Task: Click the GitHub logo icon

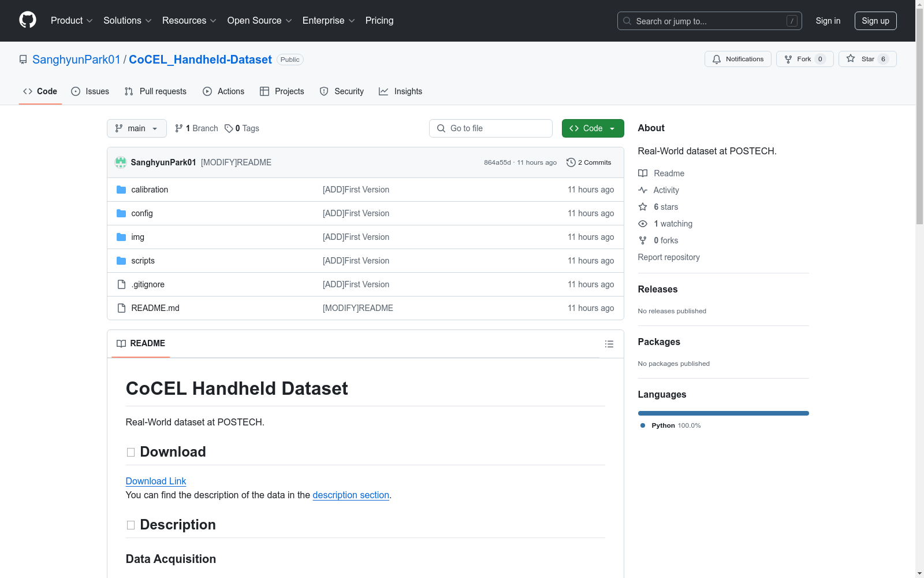Action: click(x=28, y=20)
